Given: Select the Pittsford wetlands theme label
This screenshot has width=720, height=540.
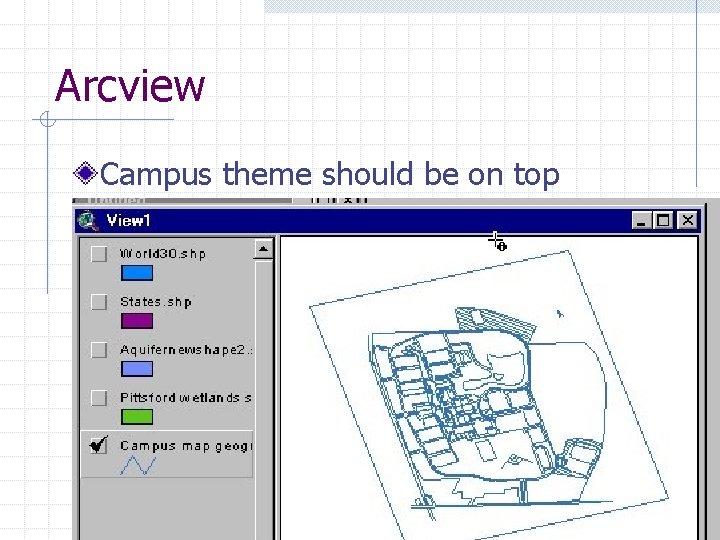Looking at the screenshot, I should pyautogui.click(x=186, y=398).
